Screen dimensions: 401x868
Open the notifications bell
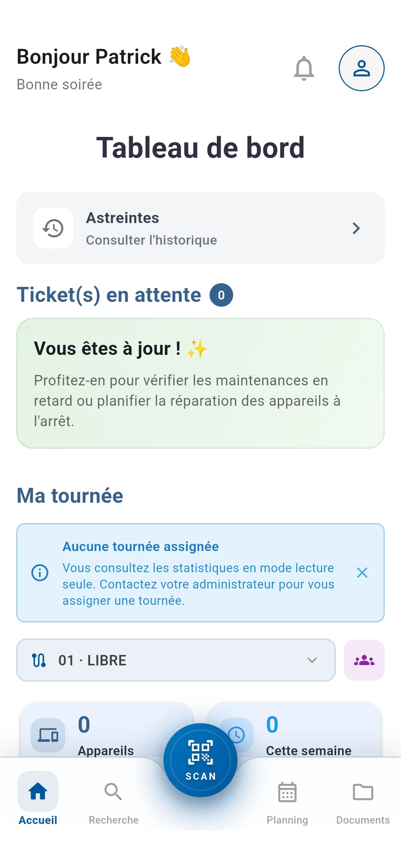tap(304, 68)
